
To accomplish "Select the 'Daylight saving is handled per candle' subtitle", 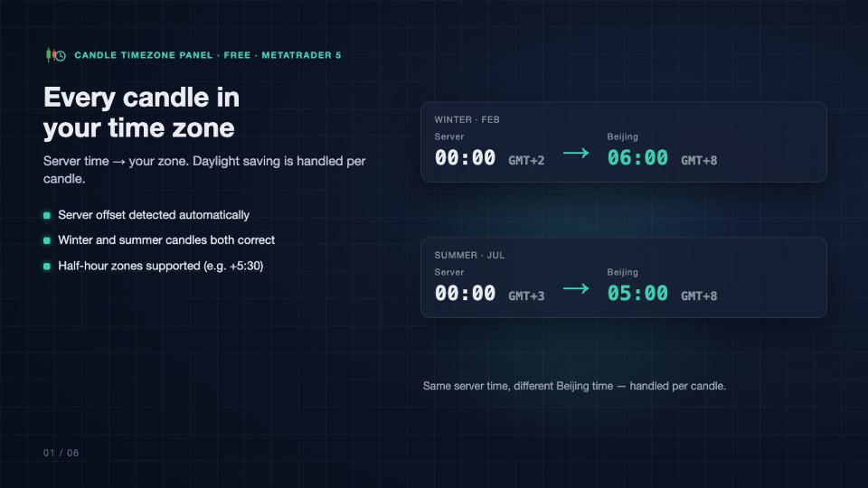I will pos(204,170).
